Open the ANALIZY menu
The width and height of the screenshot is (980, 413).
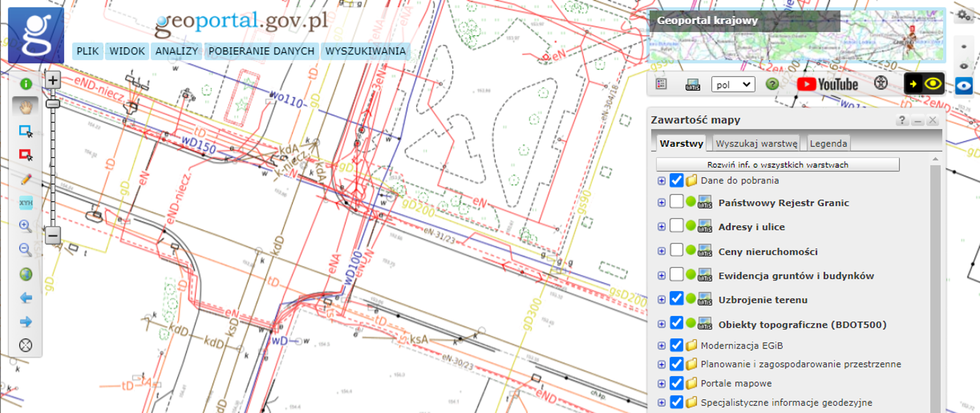176,51
